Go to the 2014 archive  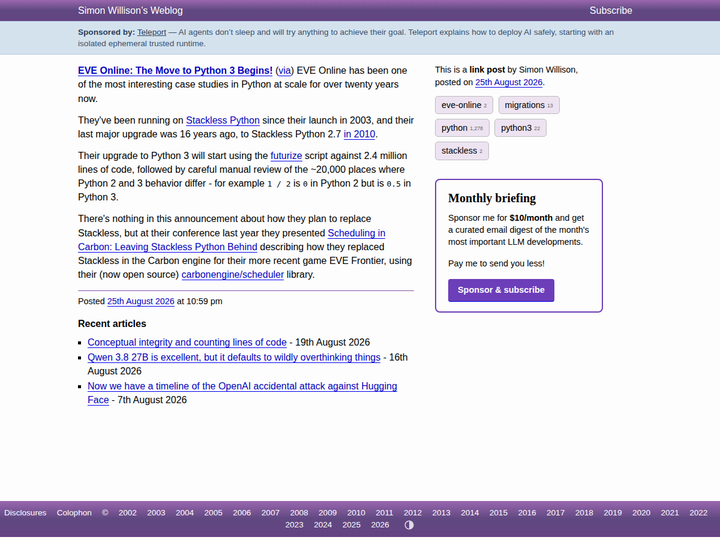tap(470, 513)
